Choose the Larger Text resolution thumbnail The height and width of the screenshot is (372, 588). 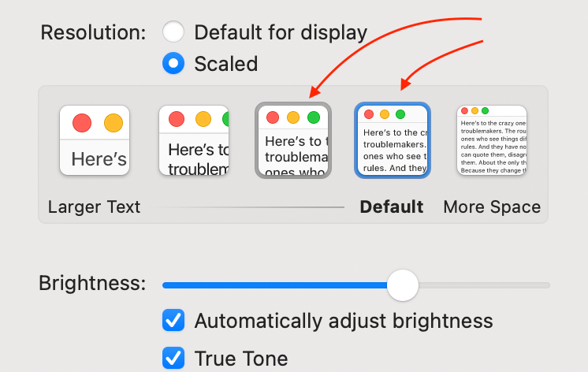95,140
